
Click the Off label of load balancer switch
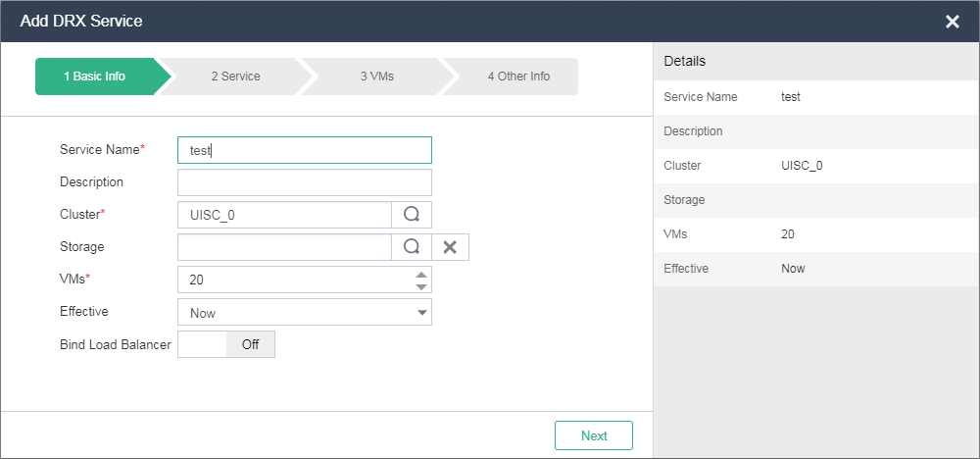[251, 344]
